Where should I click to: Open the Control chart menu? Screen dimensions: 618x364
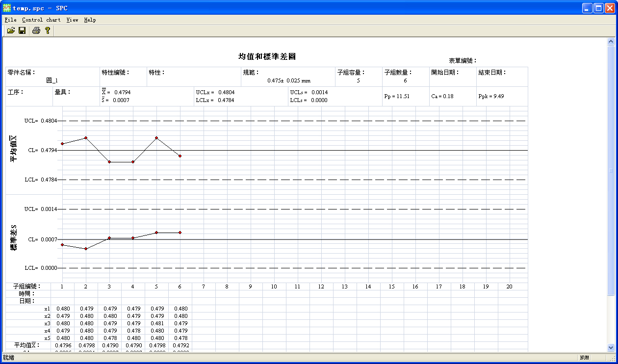[41, 20]
